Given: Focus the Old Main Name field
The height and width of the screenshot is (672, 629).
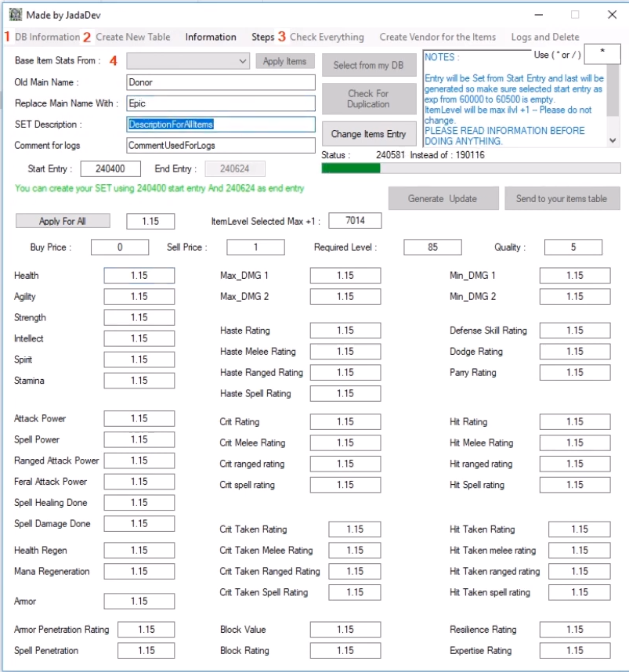Looking at the screenshot, I should click(x=220, y=82).
